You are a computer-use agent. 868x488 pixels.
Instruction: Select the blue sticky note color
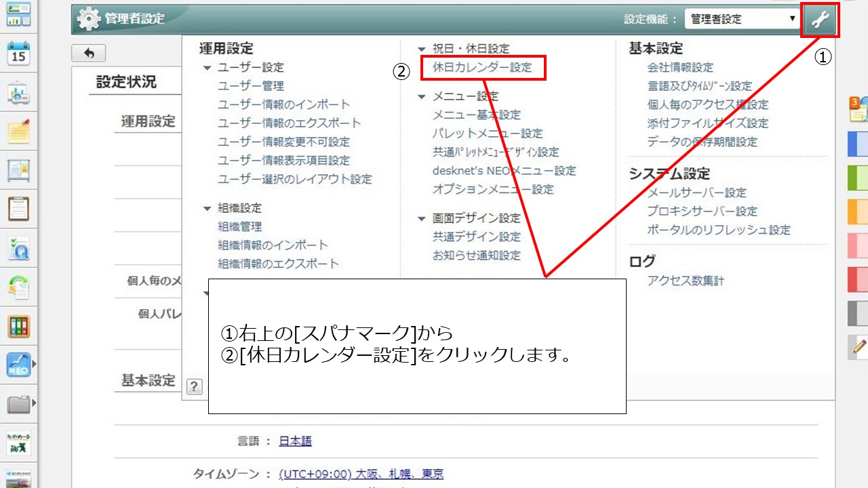(859, 144)
